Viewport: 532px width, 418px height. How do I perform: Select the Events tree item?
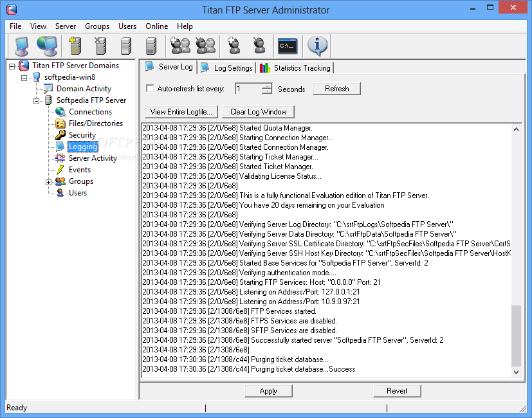[80, 170]
